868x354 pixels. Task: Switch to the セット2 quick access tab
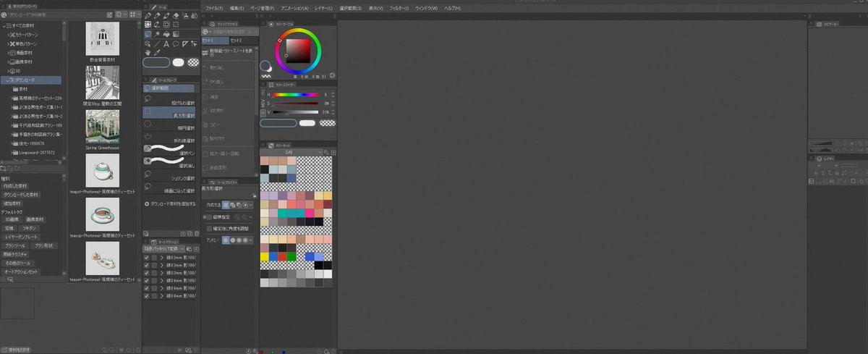click(237, 41)
